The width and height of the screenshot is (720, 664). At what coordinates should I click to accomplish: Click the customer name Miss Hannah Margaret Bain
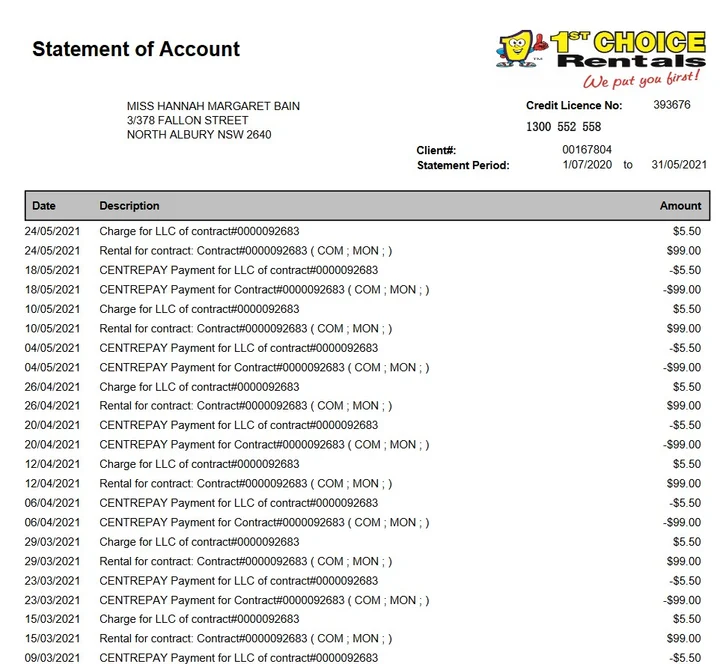pyautogui.click(x=213, y=106)
